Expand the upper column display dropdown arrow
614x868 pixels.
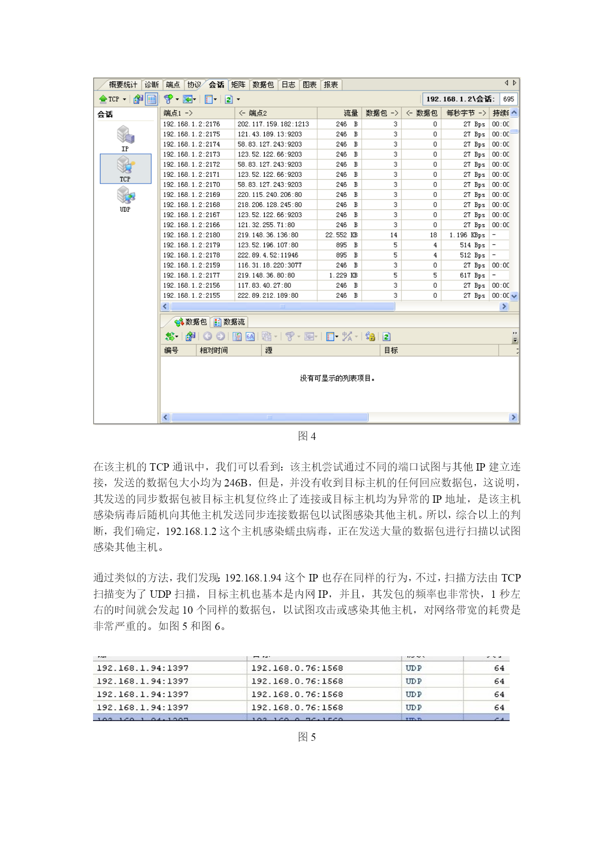click(x=216, y=99)
